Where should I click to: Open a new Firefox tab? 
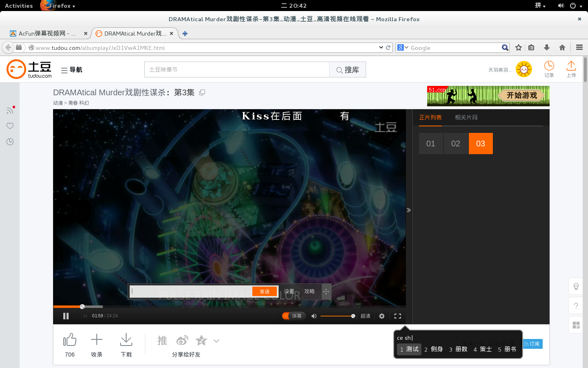point(185,34)
